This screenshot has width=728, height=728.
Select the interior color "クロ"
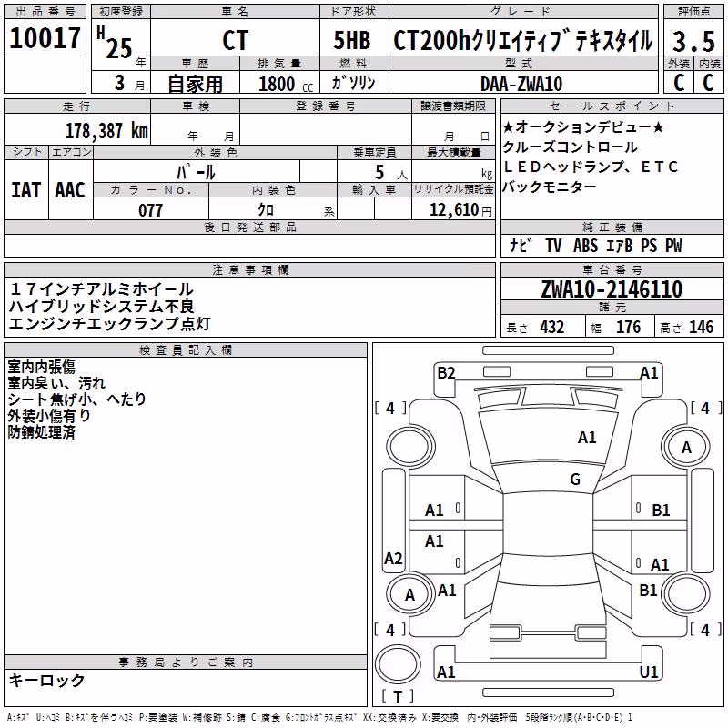266,210
